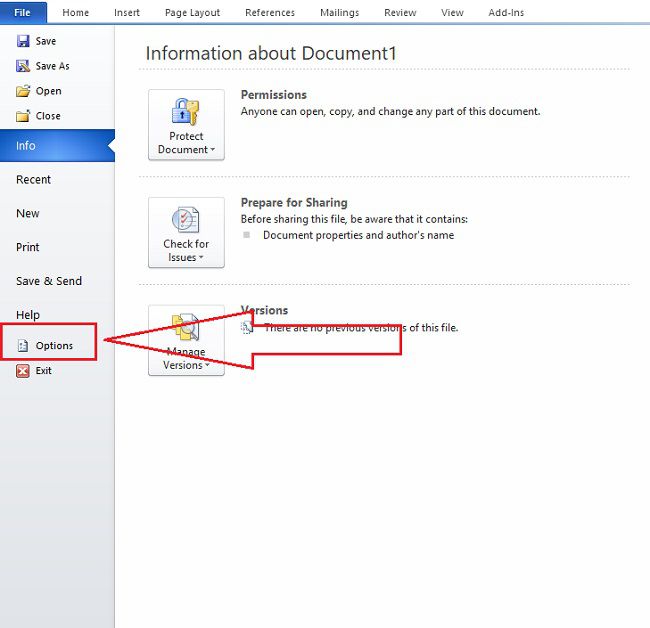This screenshot has width=650, height=628.
Task: Open the Page Layout tab
Action: pos(192,13)
